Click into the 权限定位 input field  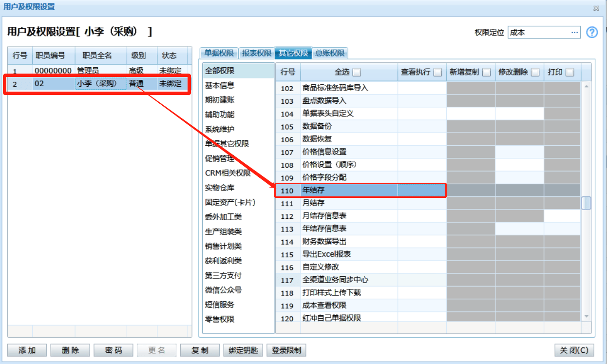538,33
